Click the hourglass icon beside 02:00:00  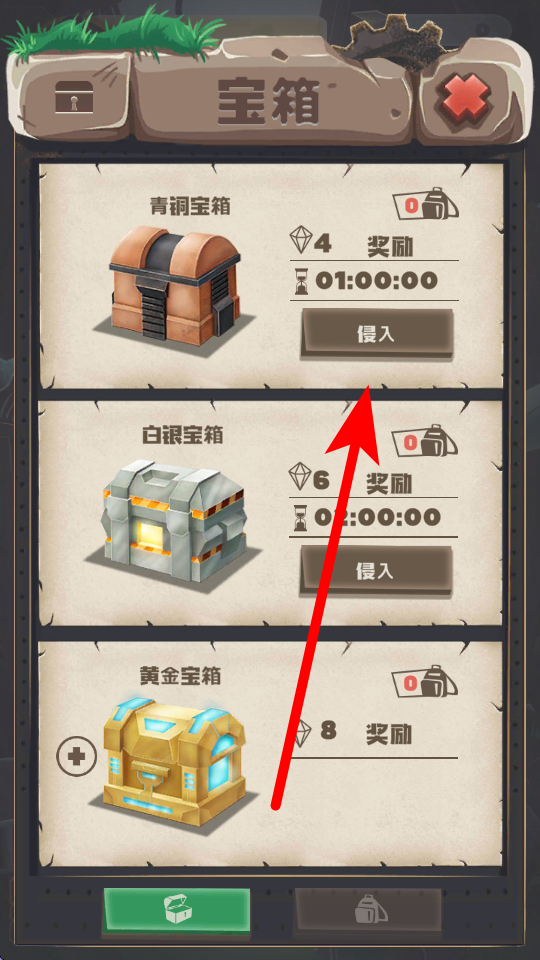pyautogui.click(x=301, y=519)
